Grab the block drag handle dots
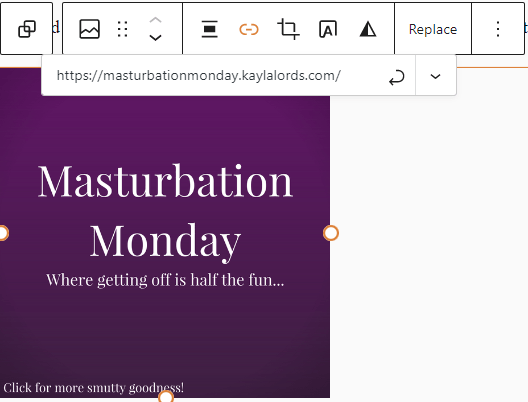Viewport: 528px width, 402px height. [x=123, y=29]
